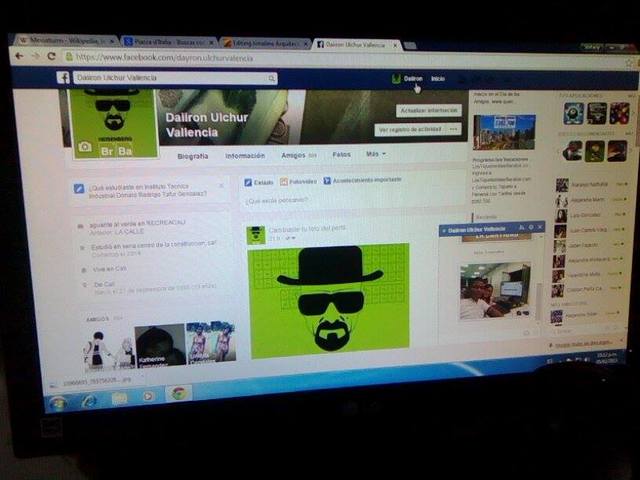This screenshot has height=480, width=640.
Task: Click the camera icon on the profile picture
Action: coord(85,147)
